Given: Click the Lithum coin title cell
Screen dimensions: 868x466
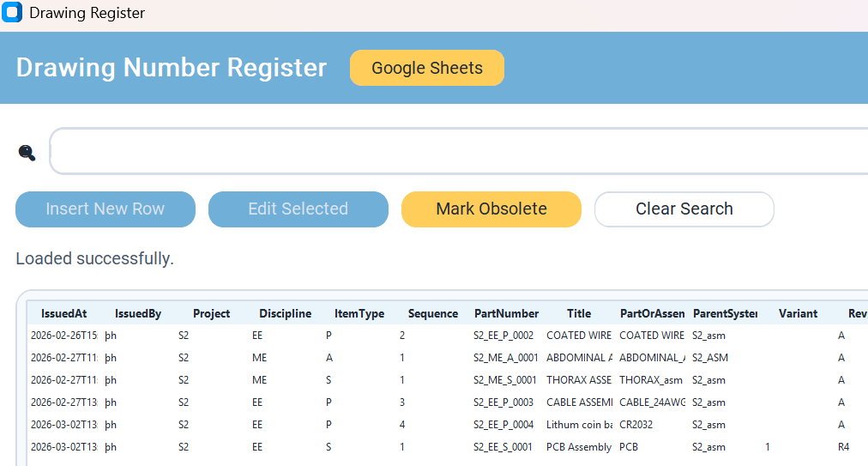Looking at the screenshot, I should tap(579, 425).
